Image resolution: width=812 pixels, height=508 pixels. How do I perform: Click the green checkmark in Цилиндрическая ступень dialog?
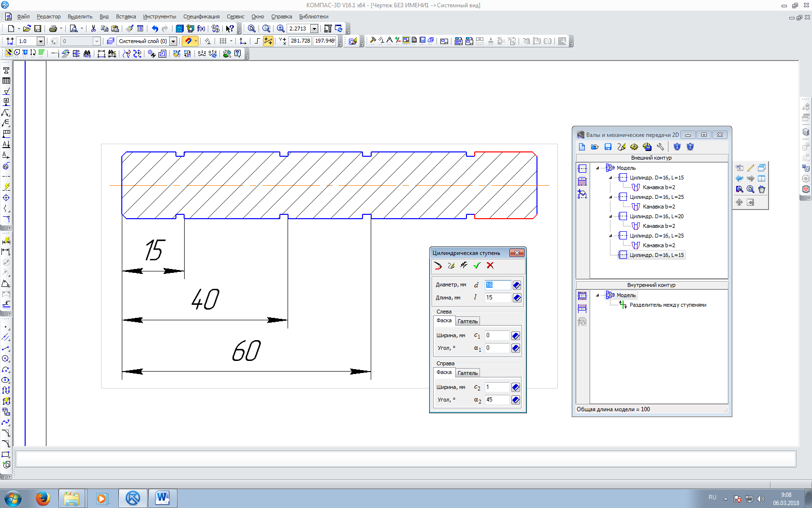tap(477, 266)
